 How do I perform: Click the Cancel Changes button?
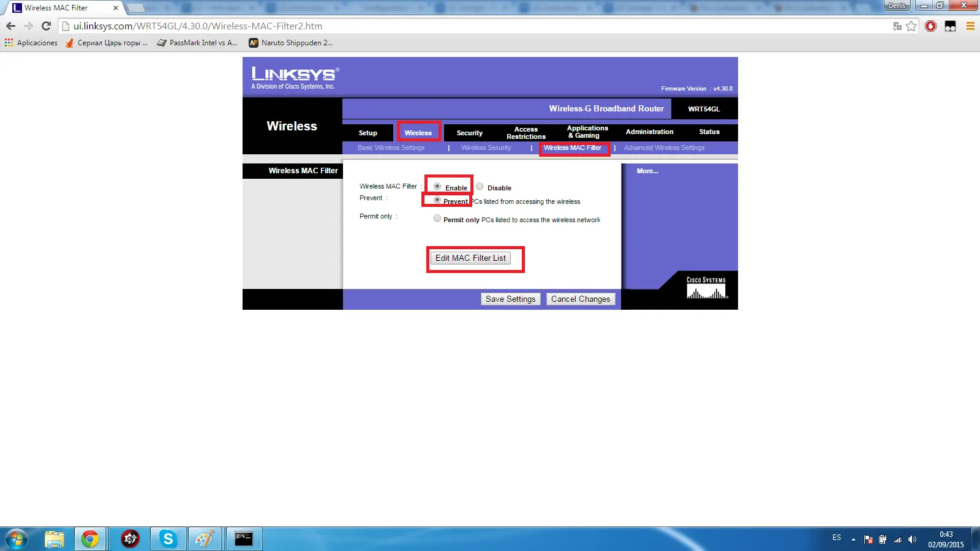point(580,299)
